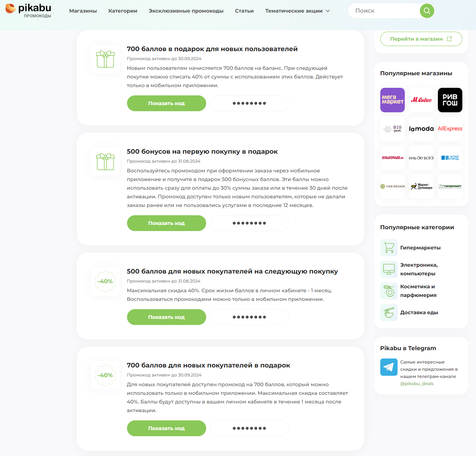Viewport: 476px width, 456px height.
Task: Open the Статьи menu item
Action: [244, 11]
